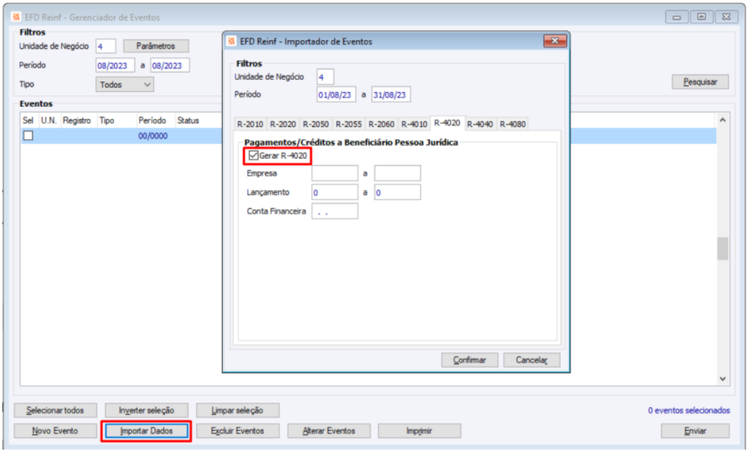Click the Importar Dados button
Screen dimensions: 750x455
tap(146, 431)
